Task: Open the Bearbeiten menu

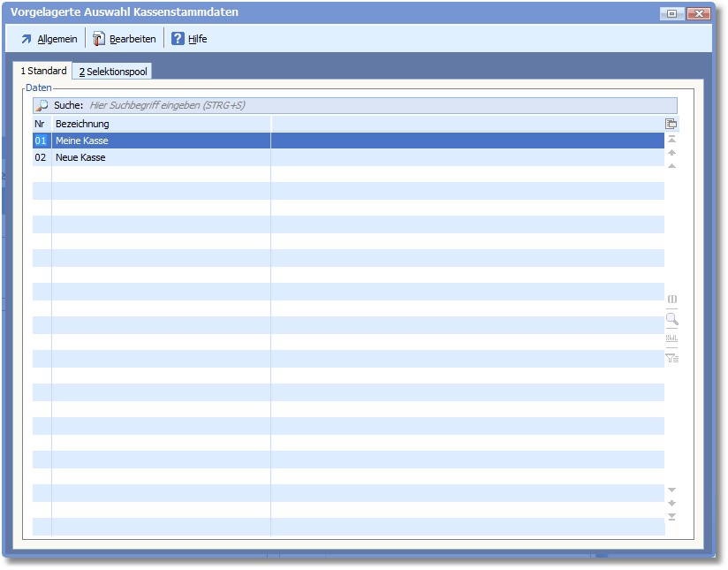Action: point(125,39)
